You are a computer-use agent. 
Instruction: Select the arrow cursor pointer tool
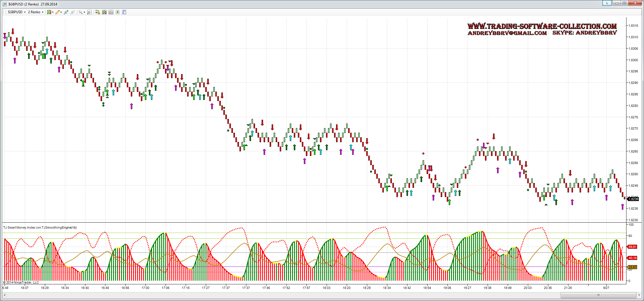pyautogui.click(x=81, y=12)
